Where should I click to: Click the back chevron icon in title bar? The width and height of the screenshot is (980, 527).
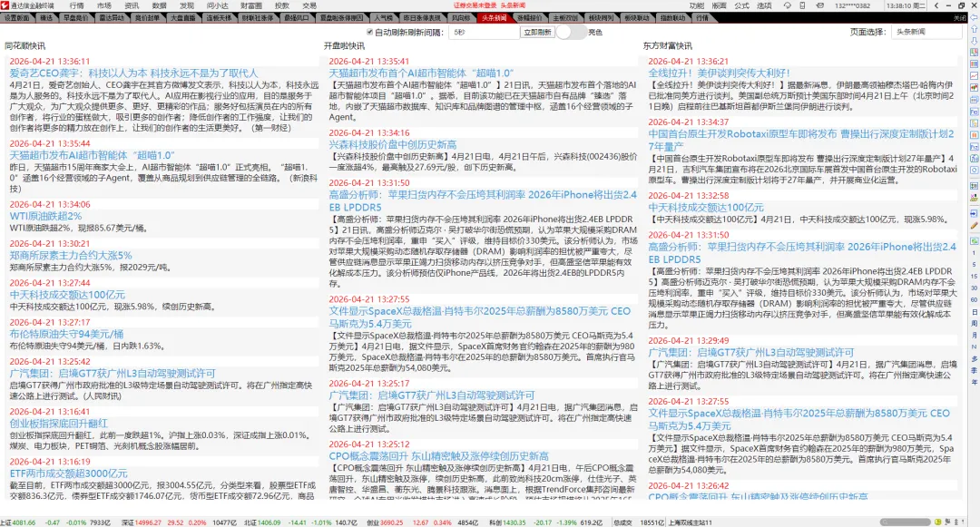click(x=936, y=5)
